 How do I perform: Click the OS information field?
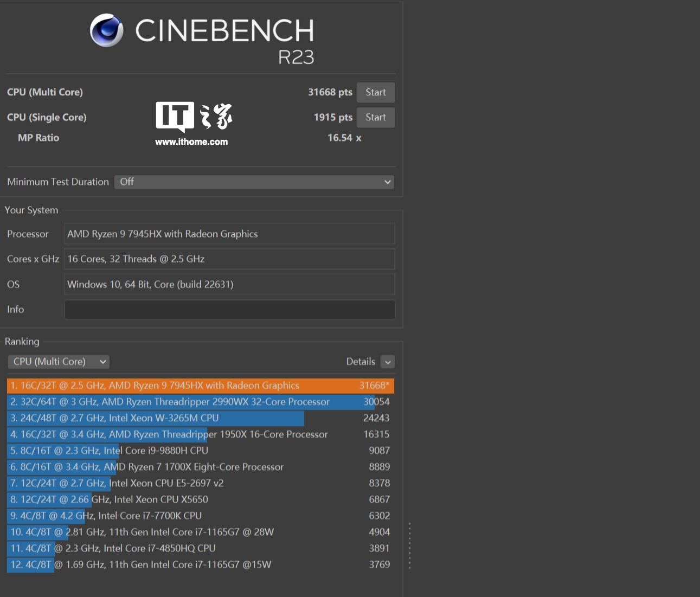(229, 285)
